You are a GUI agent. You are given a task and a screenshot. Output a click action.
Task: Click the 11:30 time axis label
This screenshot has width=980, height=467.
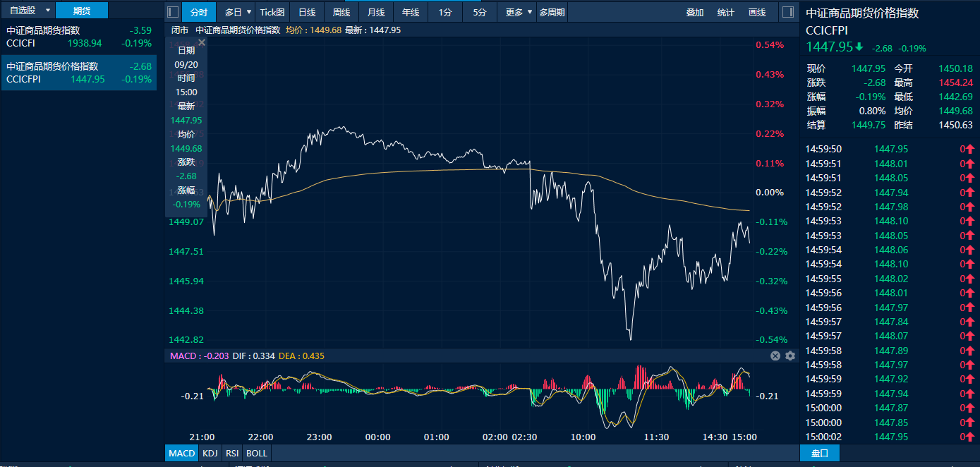point(657,437)
